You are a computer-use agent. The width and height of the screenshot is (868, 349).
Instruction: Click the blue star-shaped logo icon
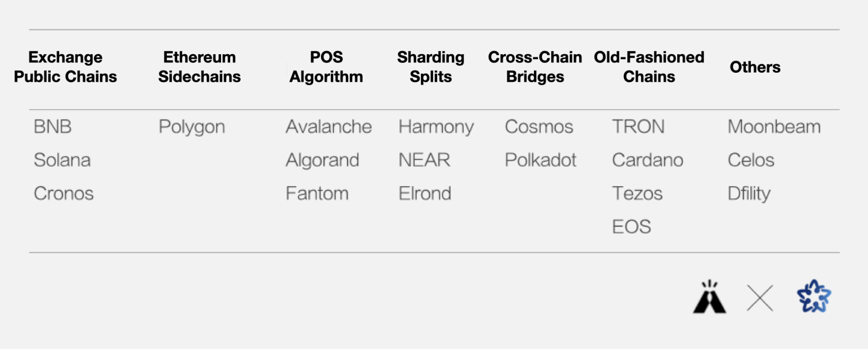click(x=814, y=296)
